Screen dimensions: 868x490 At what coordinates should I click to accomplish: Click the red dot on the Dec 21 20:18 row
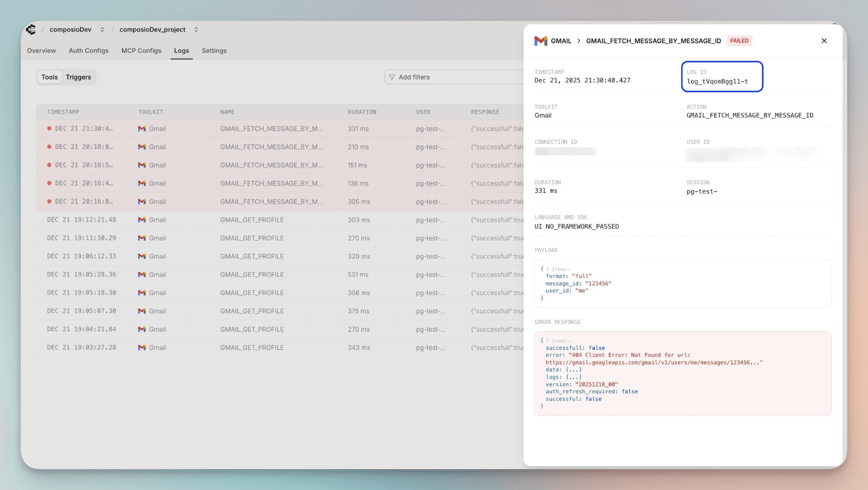50,147
